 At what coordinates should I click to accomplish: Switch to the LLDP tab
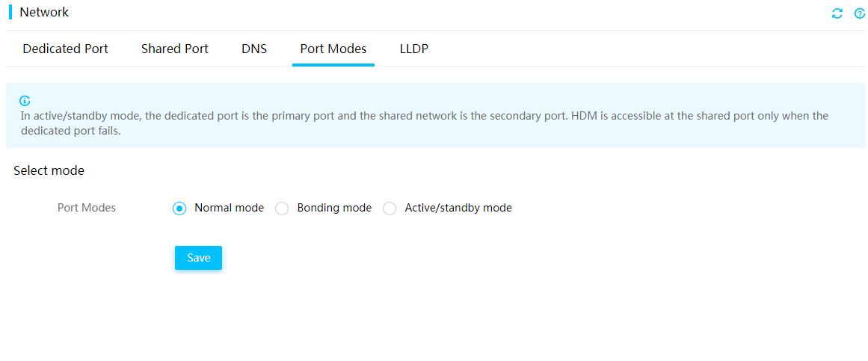(x=414, y=49)
